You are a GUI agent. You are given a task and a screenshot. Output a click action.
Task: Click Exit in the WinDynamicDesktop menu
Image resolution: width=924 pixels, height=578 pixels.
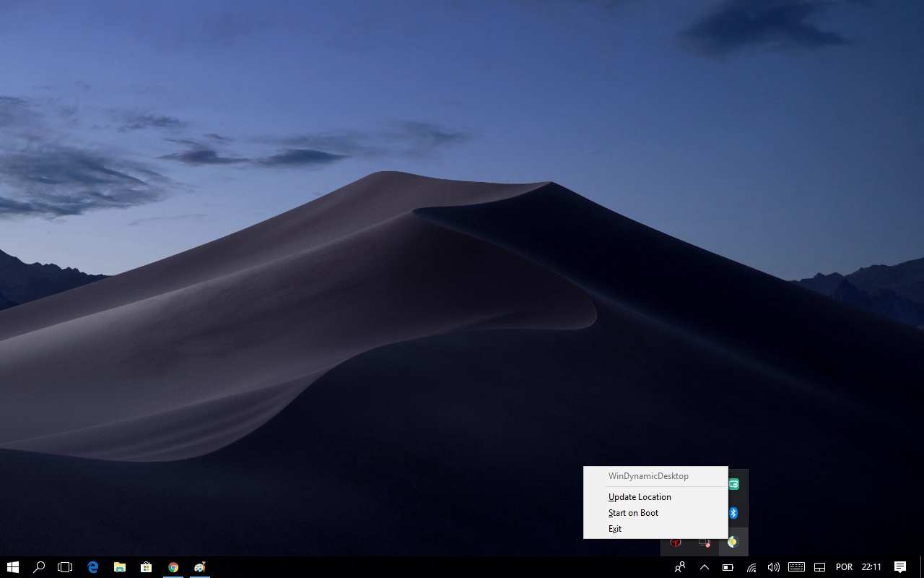(x=655, y=529)
